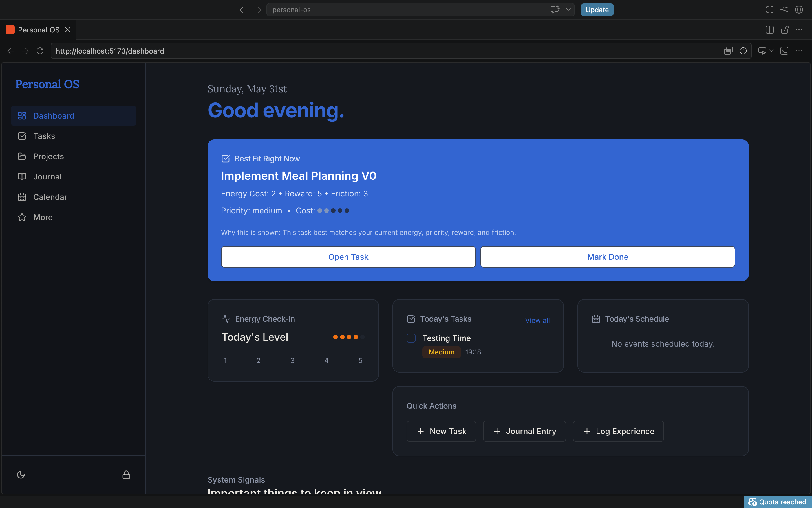Screen dimensions: 812x508
Task: Click the browser back arrow
Action: (x=11, y=51)
